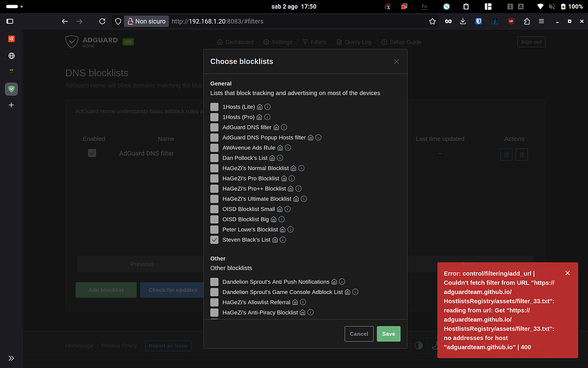Tick the OISD Blocklist Big checkbox
Image resolution: width=588 pixels, height=368 pixels.
pyautogui.click(x=214, y=219)
